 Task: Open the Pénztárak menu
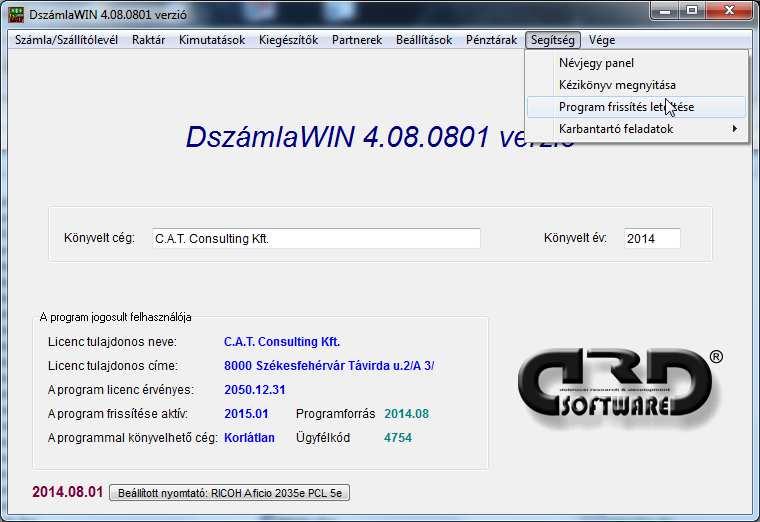[x=491, y=40]
